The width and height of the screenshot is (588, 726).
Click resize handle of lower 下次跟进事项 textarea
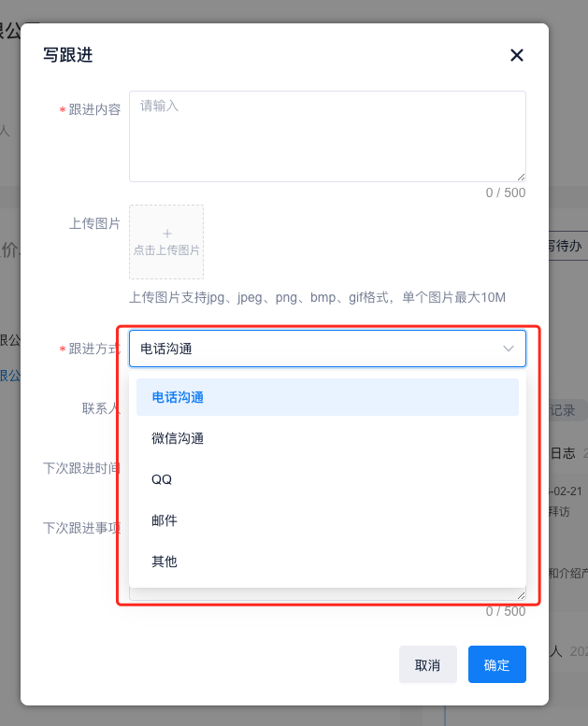click(521, 594)
